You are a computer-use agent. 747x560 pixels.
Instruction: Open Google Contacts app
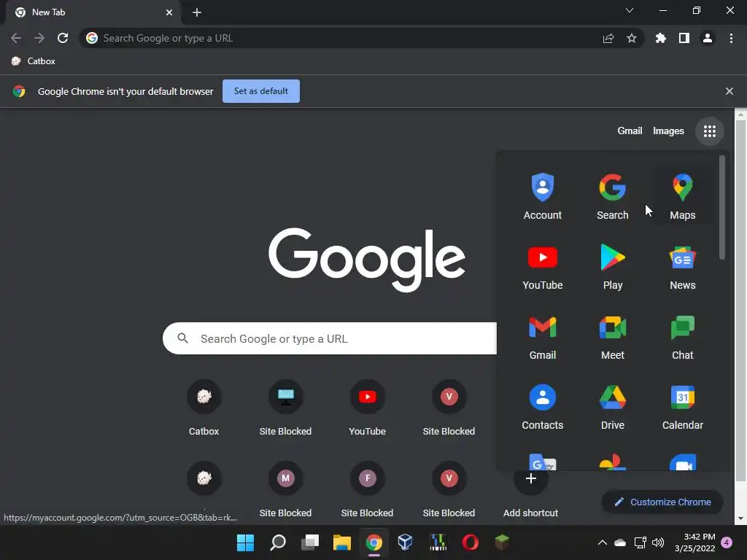(x=542, y=406)
